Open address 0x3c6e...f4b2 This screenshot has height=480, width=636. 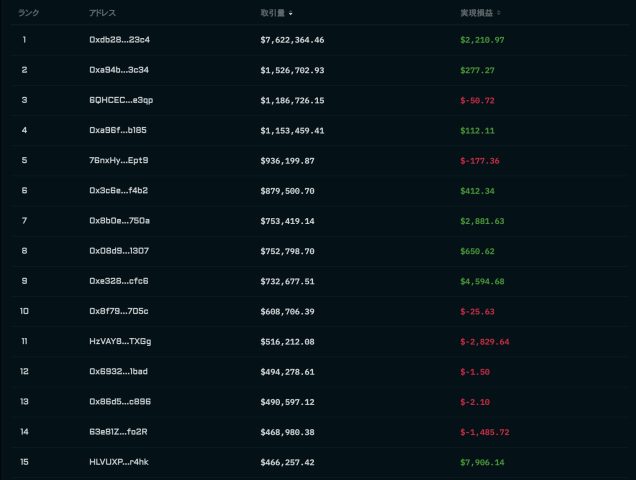[118, 190]
